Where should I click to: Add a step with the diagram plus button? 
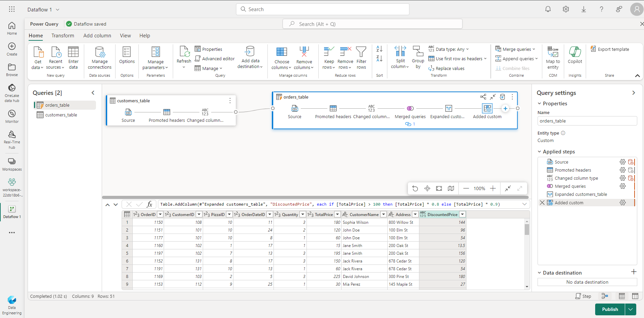[505, 108]
